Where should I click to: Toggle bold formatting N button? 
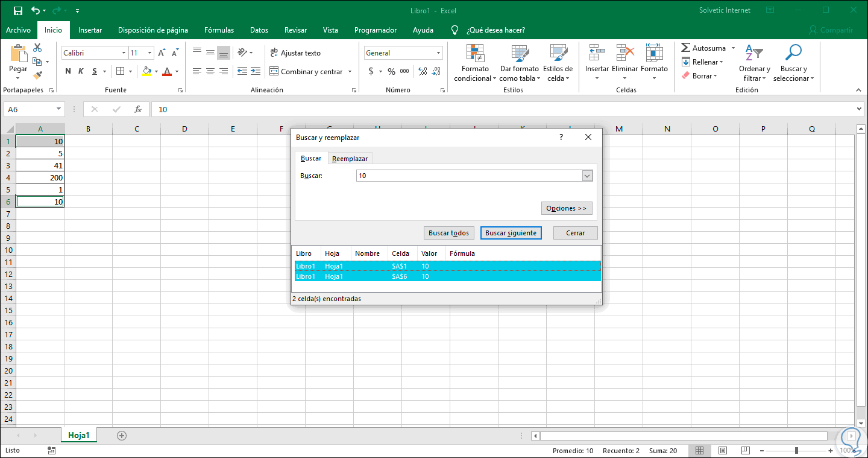click(x=68, y=71)
